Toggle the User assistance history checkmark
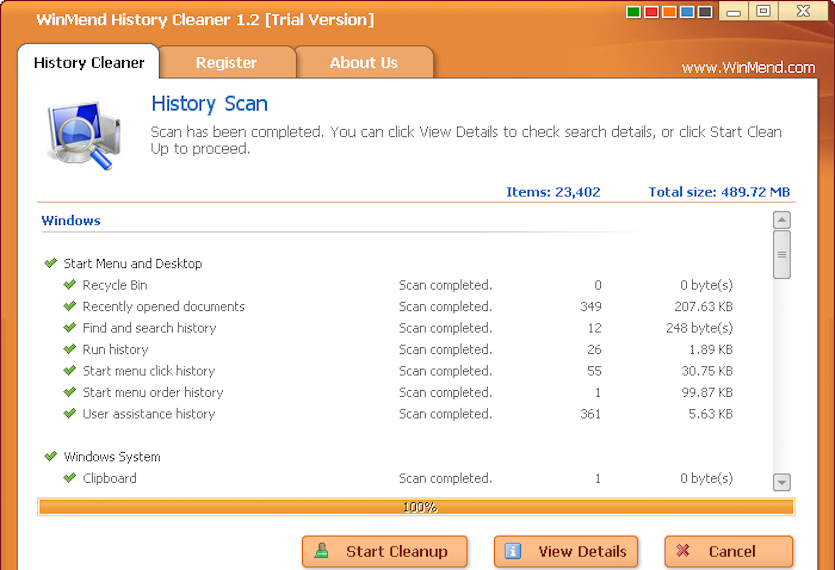Viewport: 835px width, 570px height. (70, 413)
